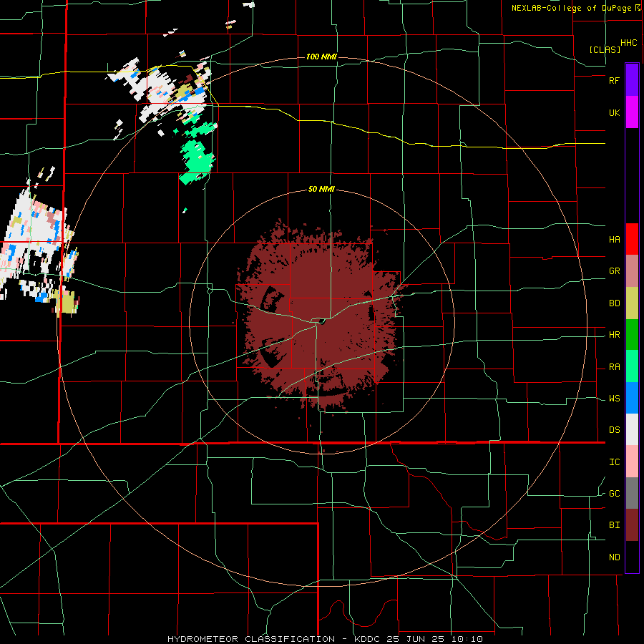Click the WS blue legend swatch

point(632,398)
